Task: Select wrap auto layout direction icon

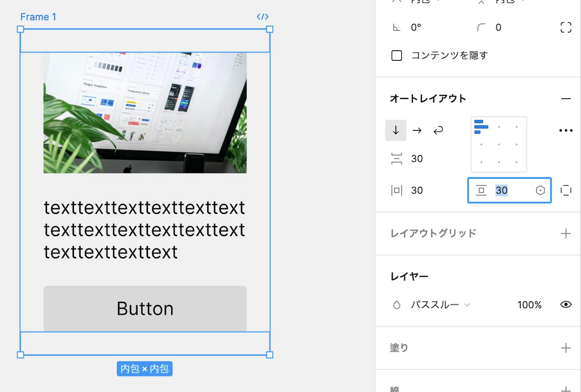Action: 438,130
